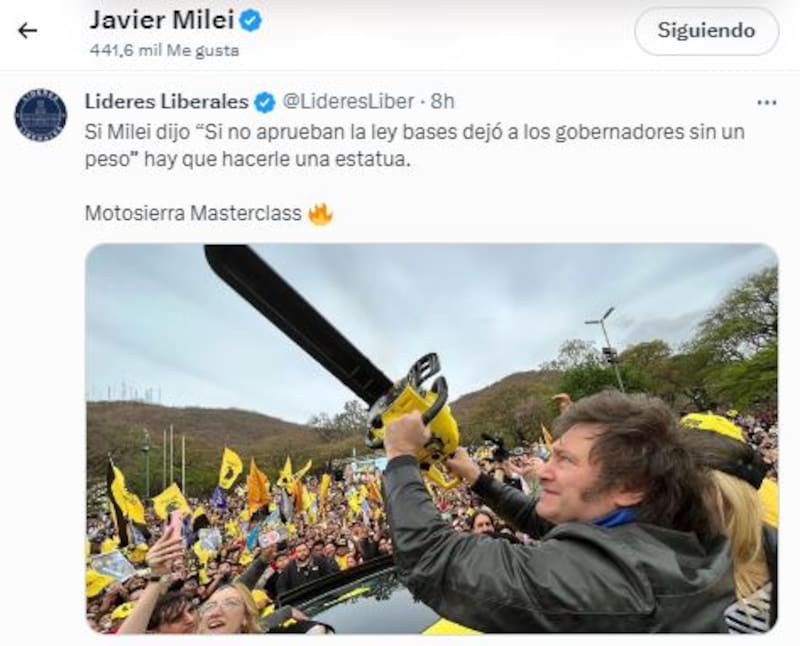
Task: Click the Motosierra Masterclass line
Action: [x=193, y=213]
